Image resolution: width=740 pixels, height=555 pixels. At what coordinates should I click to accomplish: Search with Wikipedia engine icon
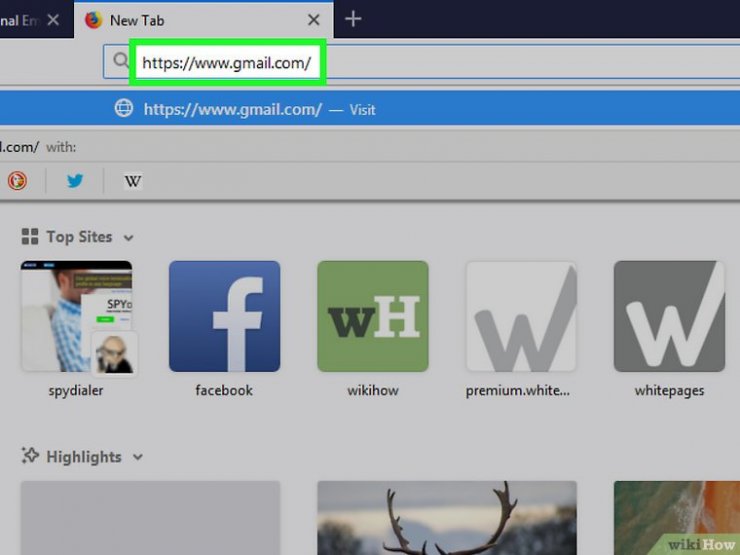click(133, 181)
